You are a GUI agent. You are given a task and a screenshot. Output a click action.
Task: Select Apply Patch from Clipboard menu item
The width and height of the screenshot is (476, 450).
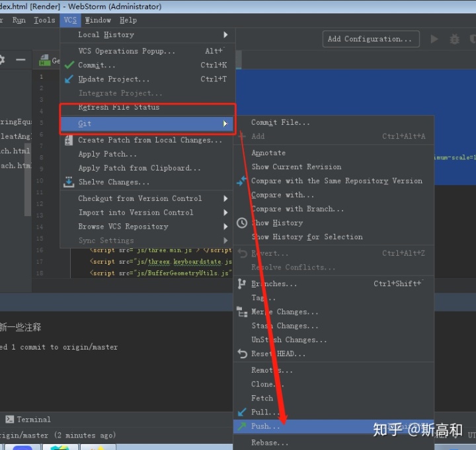[147, 168]
